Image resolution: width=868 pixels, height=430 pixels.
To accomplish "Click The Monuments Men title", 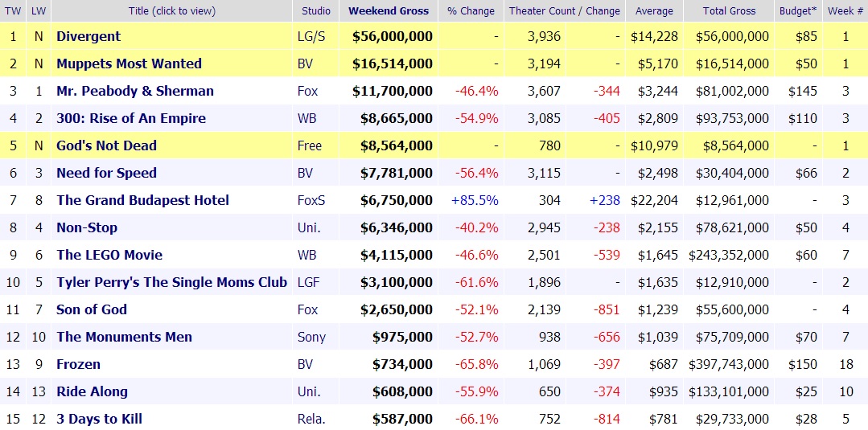I will (124, 337).
